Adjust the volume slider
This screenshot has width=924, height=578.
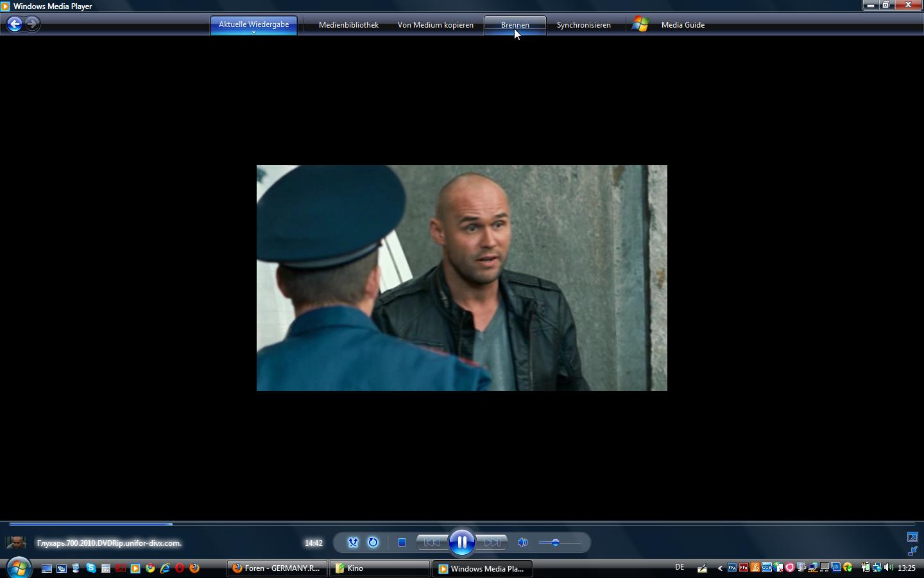pyautogui.click(x=560, y=543)
